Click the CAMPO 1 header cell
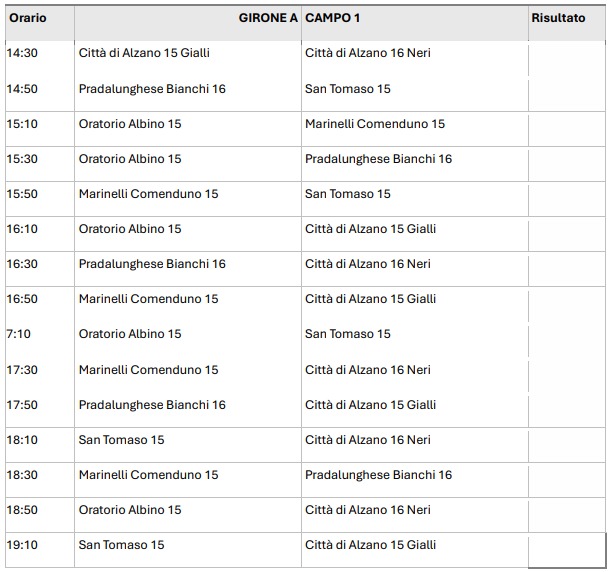Viewport: 610px width, 572px height. click(x=335, y=18)
